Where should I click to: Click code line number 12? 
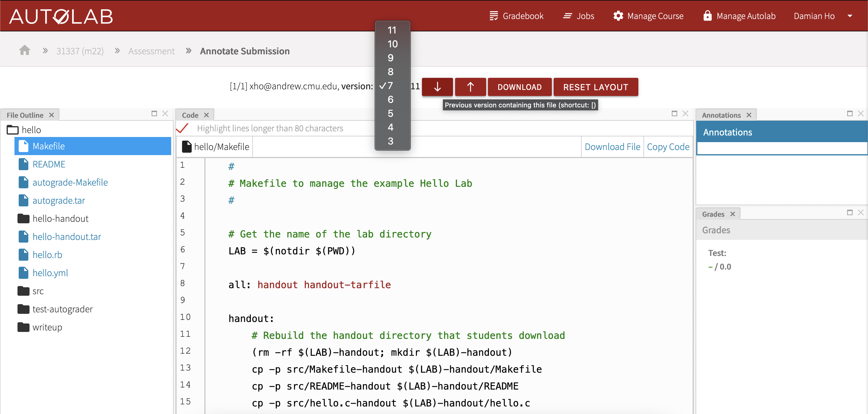click(x=185, y=351)
